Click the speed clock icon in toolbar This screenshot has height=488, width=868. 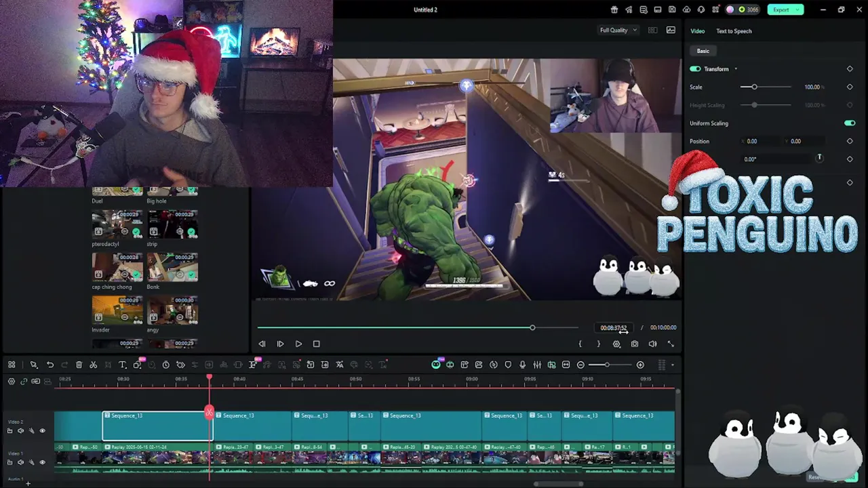165,365
